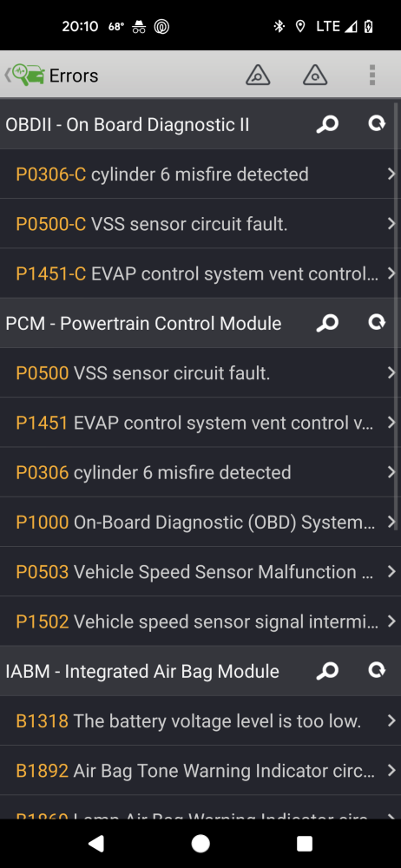This screenshot has width=401, height=868.
Task: Open the three-dot overflow menu
Action: click(x=372, y=75)
